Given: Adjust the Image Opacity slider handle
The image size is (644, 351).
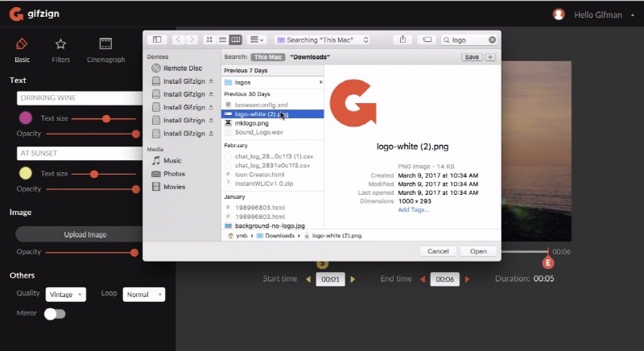Looking at the screenshot, I should (x=134, y=253).
